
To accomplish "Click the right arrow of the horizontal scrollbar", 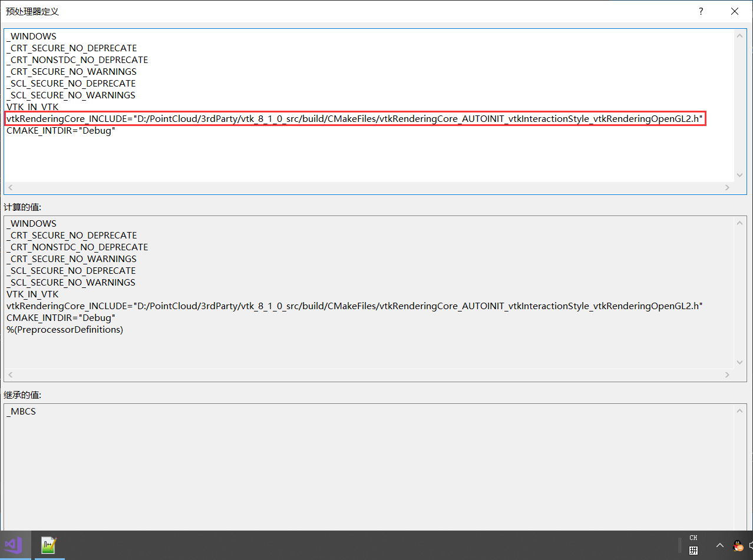I will coord(728,187).
